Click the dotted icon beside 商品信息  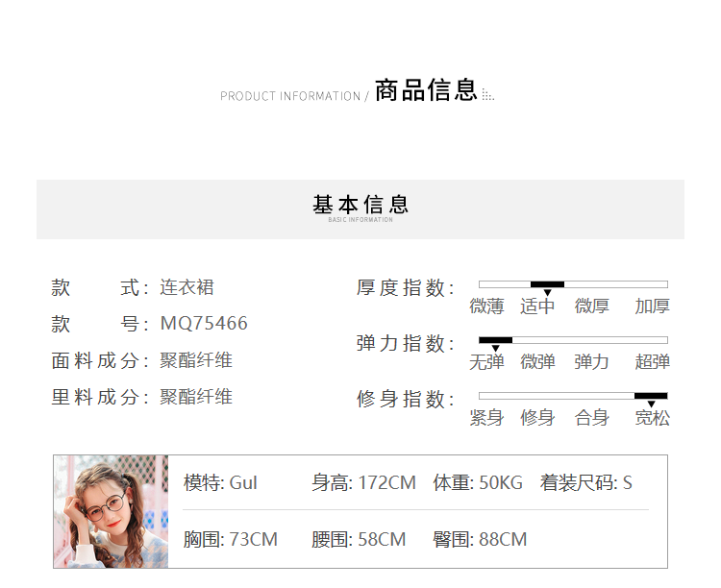point(488,95)
